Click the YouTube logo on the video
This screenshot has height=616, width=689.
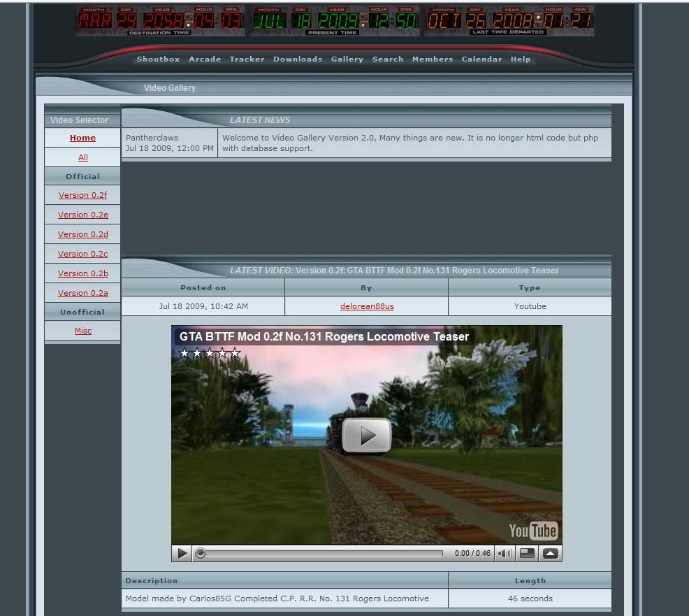[x=533, y=531]
